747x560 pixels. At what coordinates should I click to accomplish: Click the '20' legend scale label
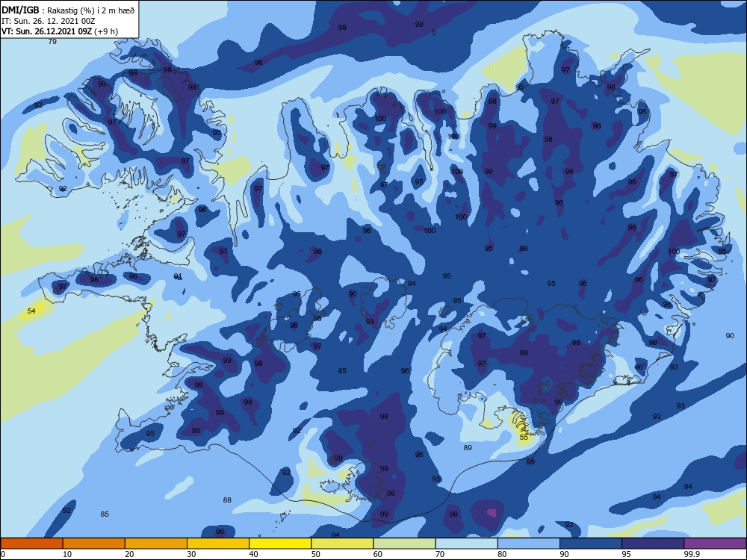[x=129, y=554]
